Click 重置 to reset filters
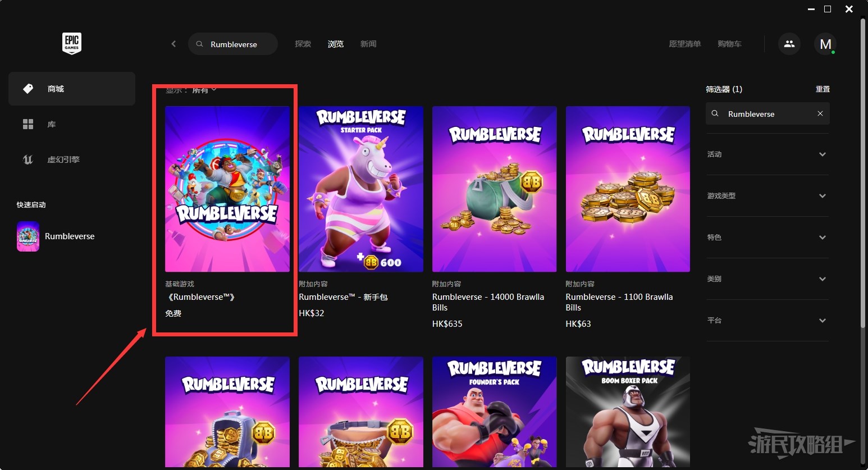 pos(823,89)
